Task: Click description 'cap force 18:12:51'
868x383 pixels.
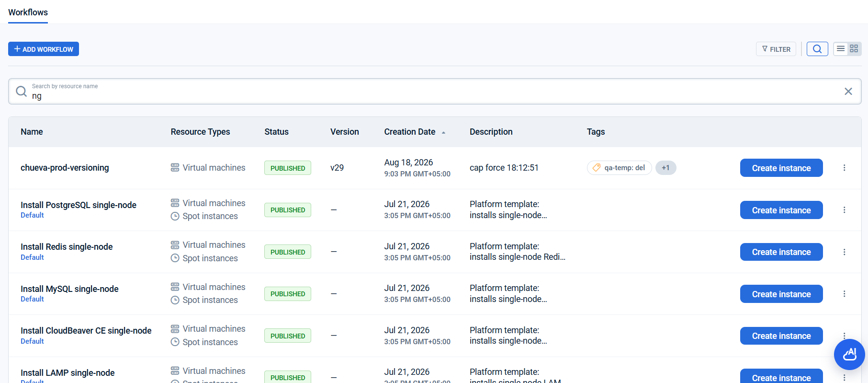Action: pyautogui.click(x=504, y=168)
